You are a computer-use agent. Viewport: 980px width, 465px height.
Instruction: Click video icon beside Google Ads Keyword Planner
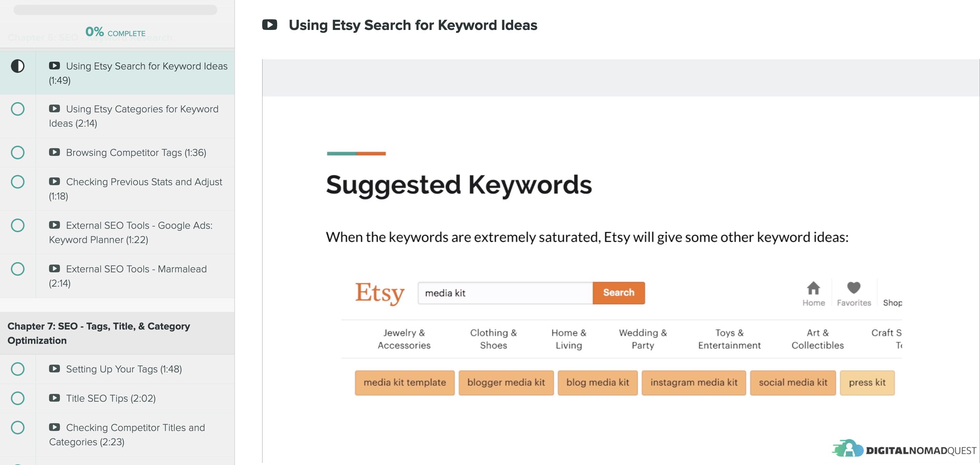tap(54, 225)
